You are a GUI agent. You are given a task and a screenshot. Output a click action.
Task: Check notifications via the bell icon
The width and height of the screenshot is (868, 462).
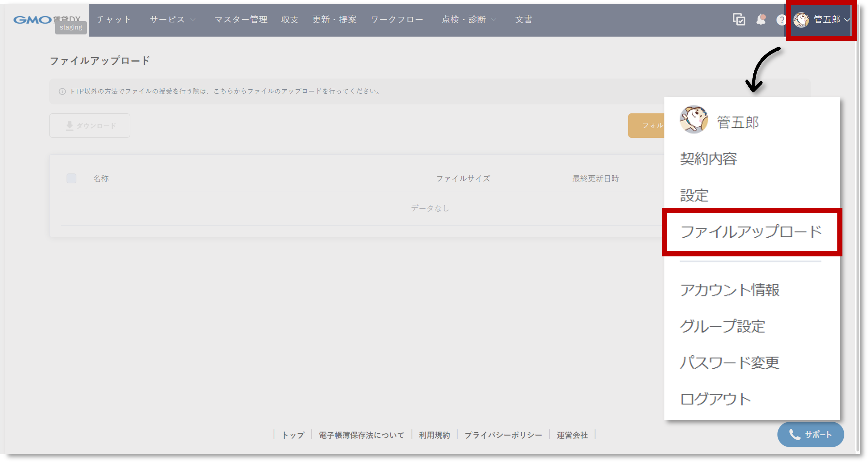tap(761, 20)
